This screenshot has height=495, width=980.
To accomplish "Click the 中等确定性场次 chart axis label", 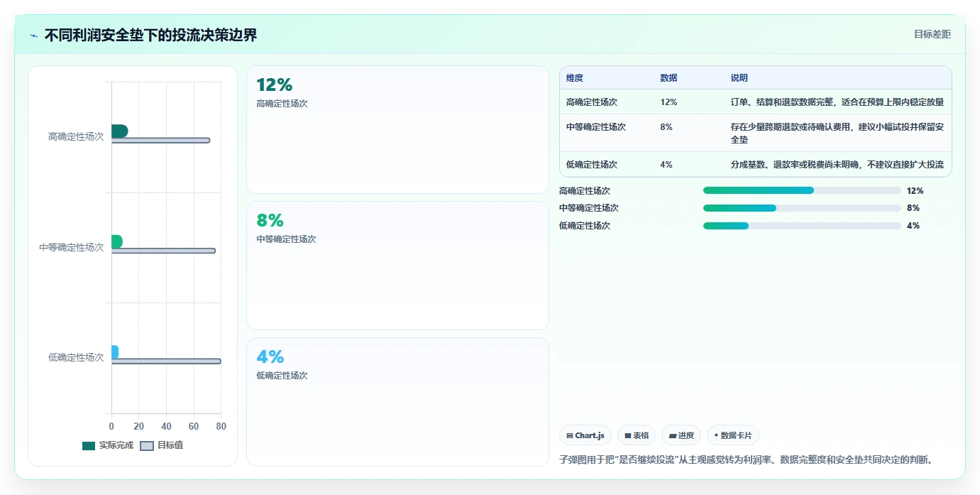I will (72, 248).
